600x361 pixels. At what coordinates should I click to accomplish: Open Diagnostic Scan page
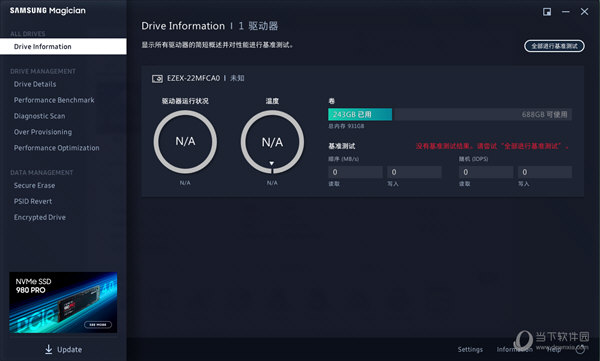click(39, 116)
